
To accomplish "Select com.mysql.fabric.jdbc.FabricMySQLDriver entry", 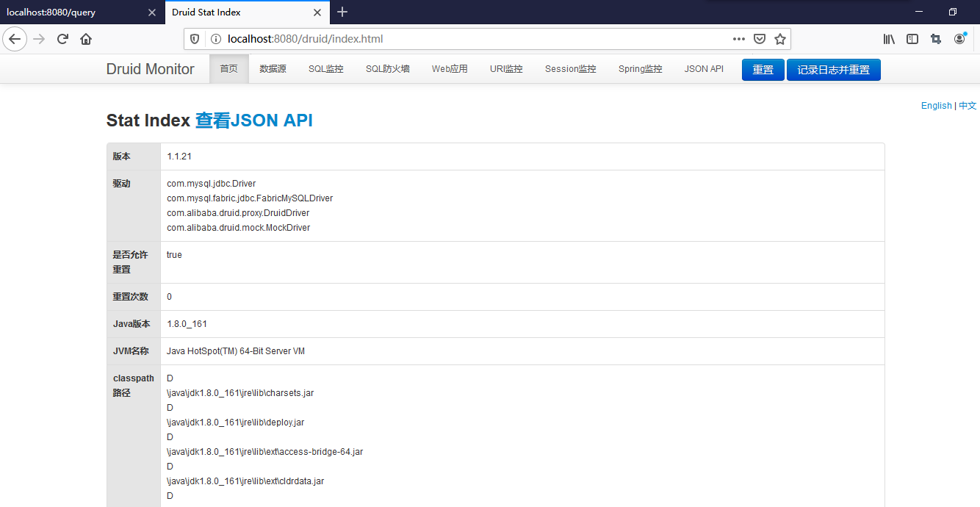I will 250,198.
